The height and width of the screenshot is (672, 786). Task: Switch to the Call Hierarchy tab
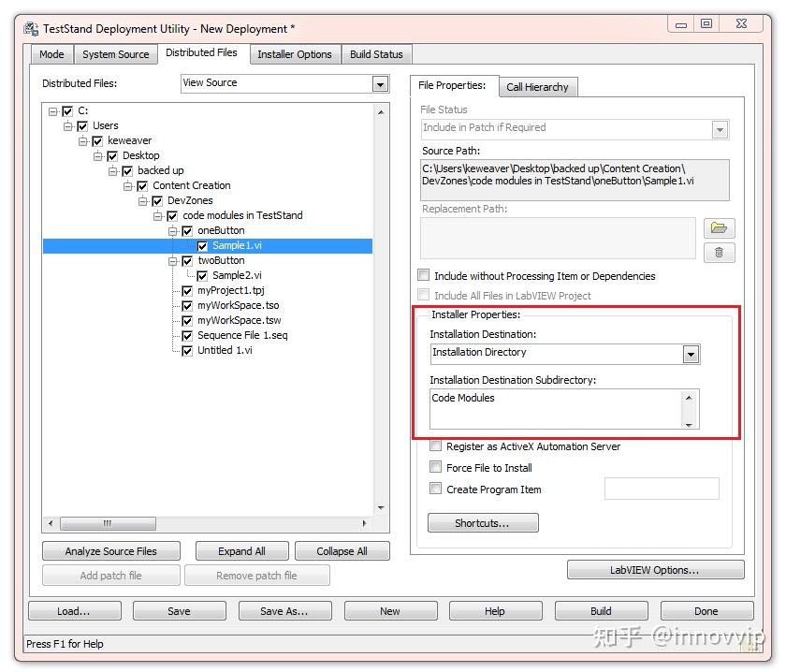[x=537, y=87]
